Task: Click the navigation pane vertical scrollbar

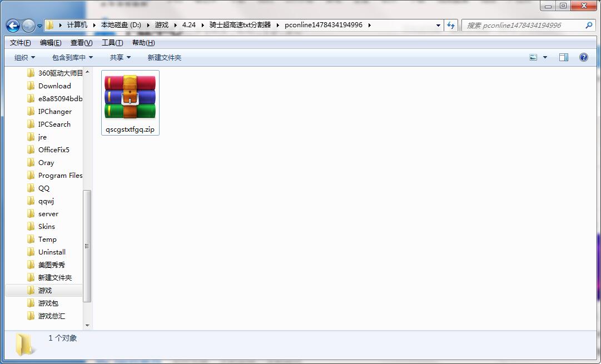Action: (87, 246)
